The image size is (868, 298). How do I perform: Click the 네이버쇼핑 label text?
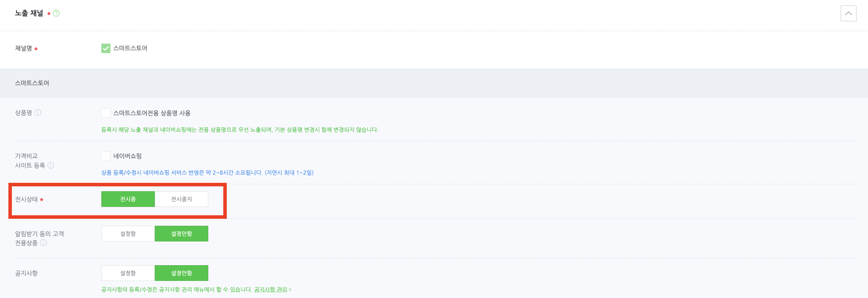(128, 156)
